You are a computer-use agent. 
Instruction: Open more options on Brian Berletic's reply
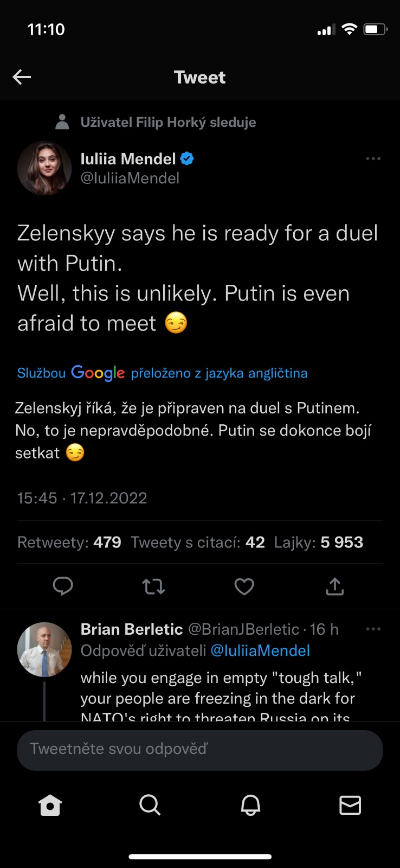(x=373, y=629)
